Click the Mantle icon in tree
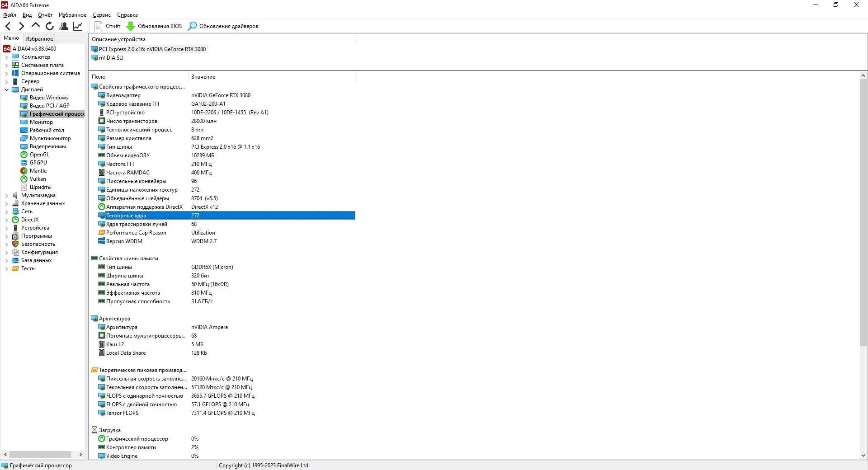Image resolution: width=868 pixels, height=470 pixels. click(24, 171)
